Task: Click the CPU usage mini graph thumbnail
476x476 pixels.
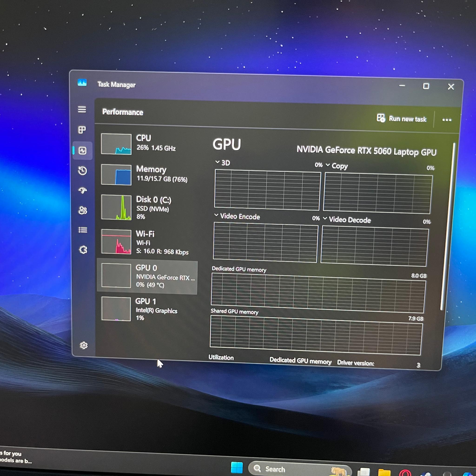Action: (116, 144)
